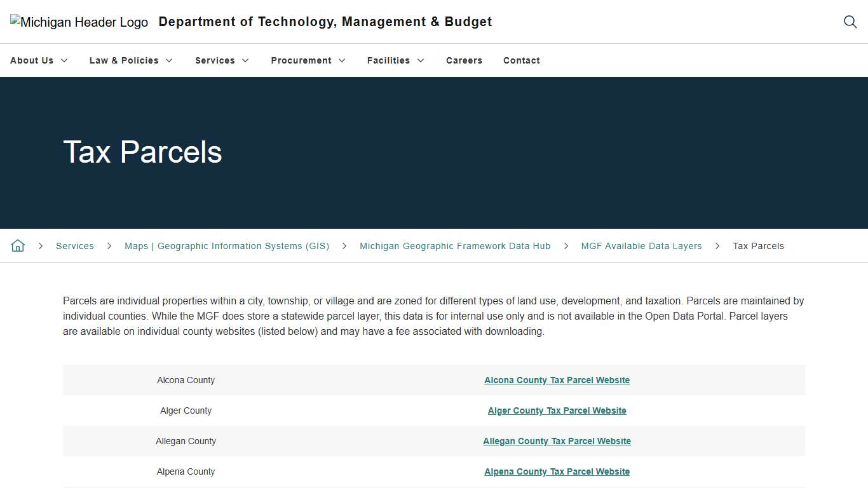The width and height of the screenshot is (868, 488).
Task: Open Alcona County Tax Parcel Website
Action: [557, 380]
